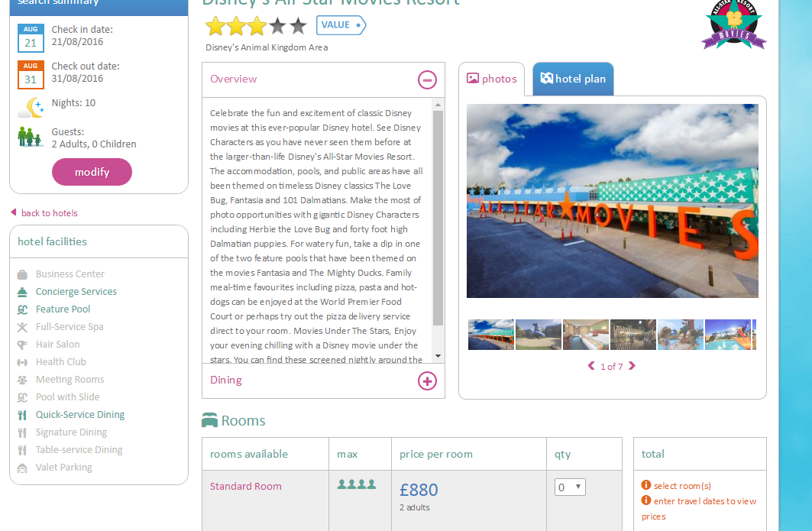This screenshot has height=531, width=812.
Task: Select the sixth pool slide thumbnail
Action: (727, 335)
